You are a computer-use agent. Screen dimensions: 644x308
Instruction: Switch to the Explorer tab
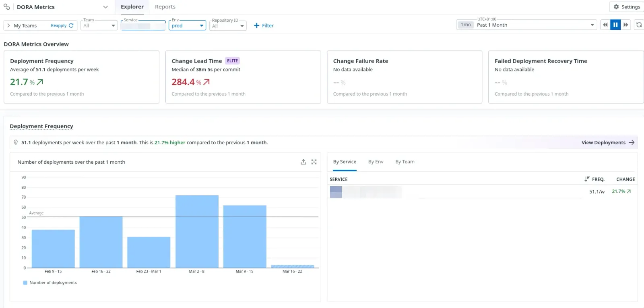click(132, 7)
